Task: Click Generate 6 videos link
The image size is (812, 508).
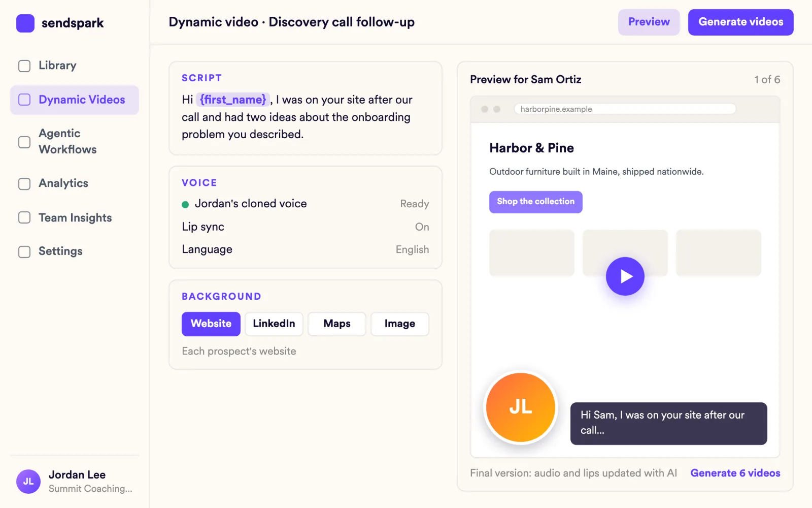Action: (x=735, y=473)
